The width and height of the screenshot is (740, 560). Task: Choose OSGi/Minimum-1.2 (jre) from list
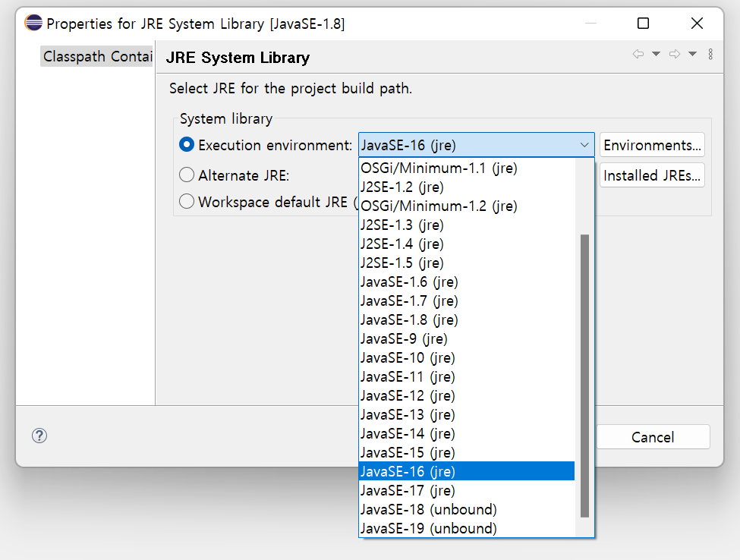(x=467, y=206)
